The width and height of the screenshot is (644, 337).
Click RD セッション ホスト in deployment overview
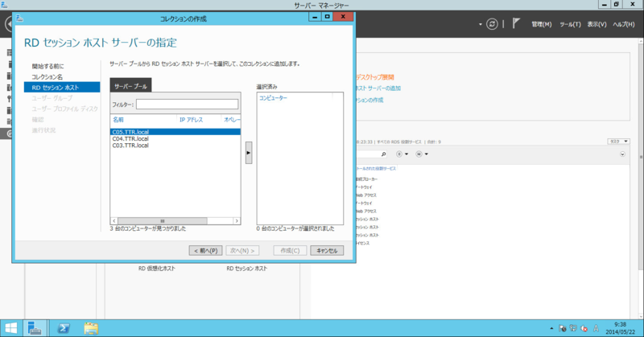coord(247,269)
